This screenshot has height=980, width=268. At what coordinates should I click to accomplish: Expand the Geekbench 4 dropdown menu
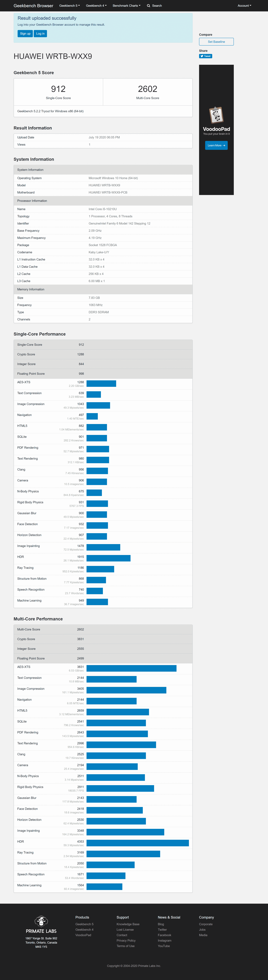pyautogui.click(x=96, y=6)
